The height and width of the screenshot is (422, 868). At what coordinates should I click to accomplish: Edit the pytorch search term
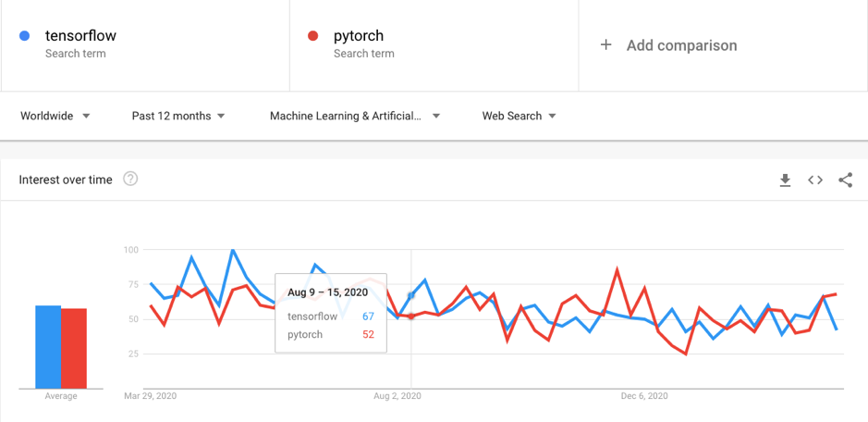(x=359, y=36)
